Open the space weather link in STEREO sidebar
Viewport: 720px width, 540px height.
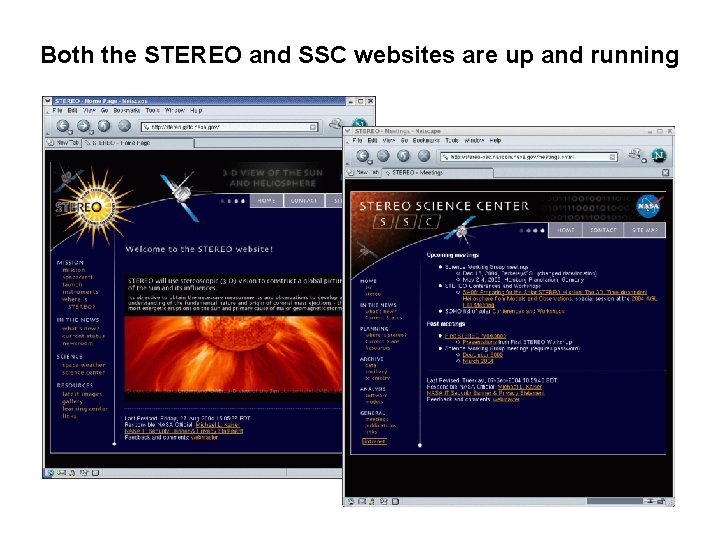pyautogui.click(x=84, y=366)
